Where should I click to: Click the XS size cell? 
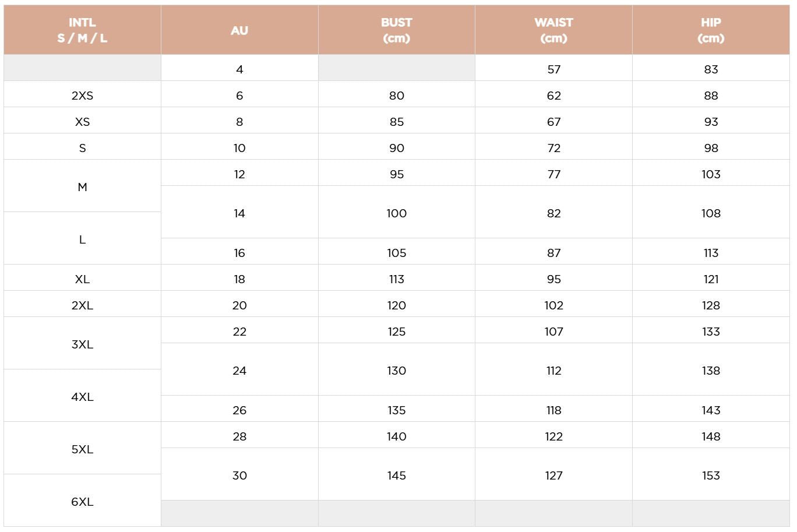82,122
